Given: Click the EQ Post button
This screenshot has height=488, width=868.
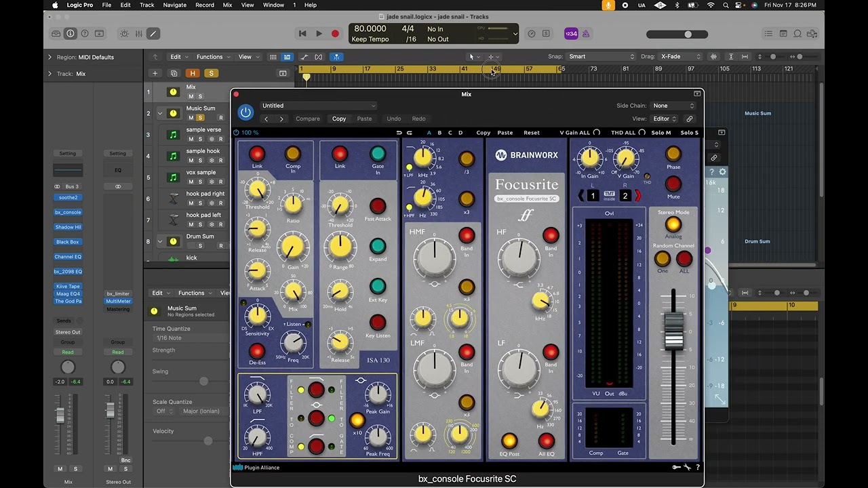Looking at the screenshot, I should (x=509, y=441).
